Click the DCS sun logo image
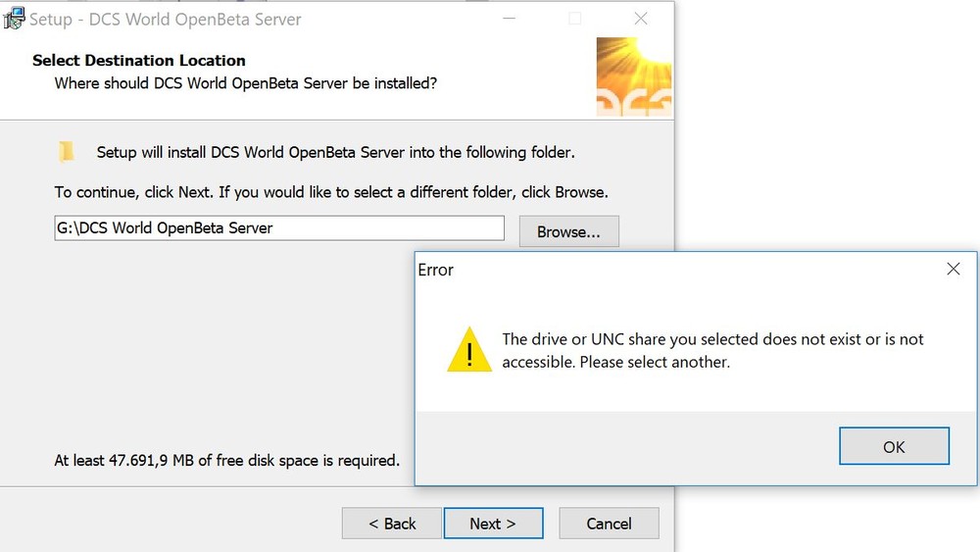 click(634, 77)
